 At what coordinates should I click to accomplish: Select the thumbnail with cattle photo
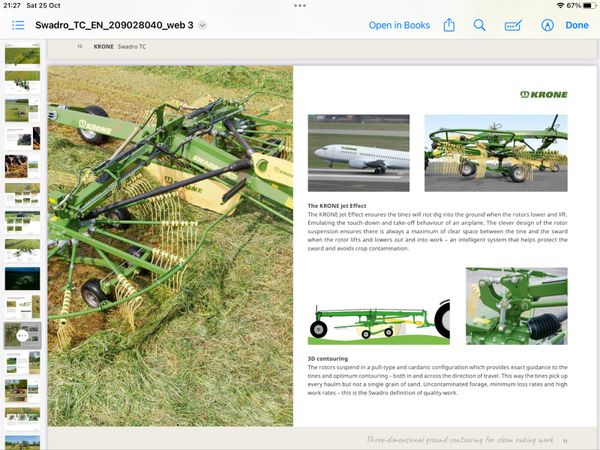[22, 166]
